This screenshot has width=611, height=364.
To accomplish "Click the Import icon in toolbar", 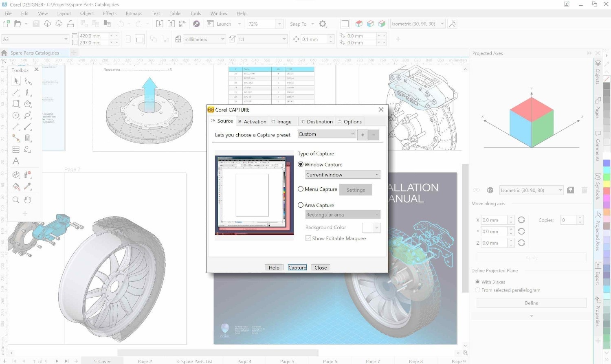I will (x=160, y=24).
